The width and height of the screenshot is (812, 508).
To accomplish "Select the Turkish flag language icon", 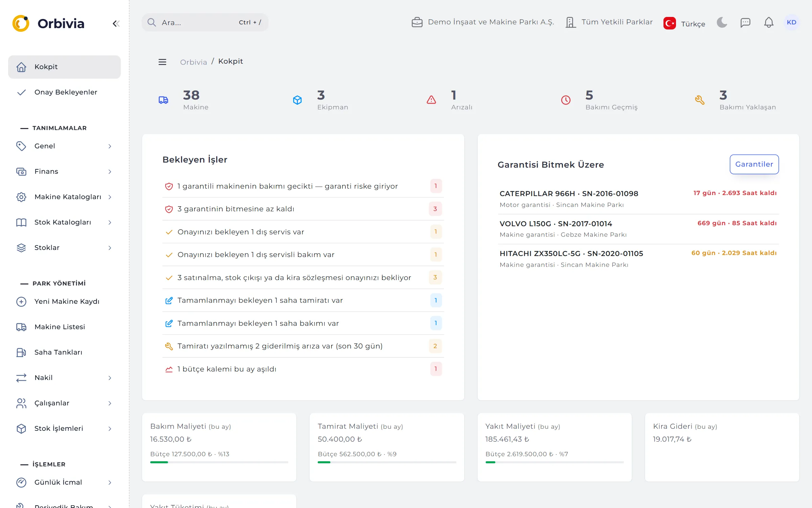I will coord(670,23).
